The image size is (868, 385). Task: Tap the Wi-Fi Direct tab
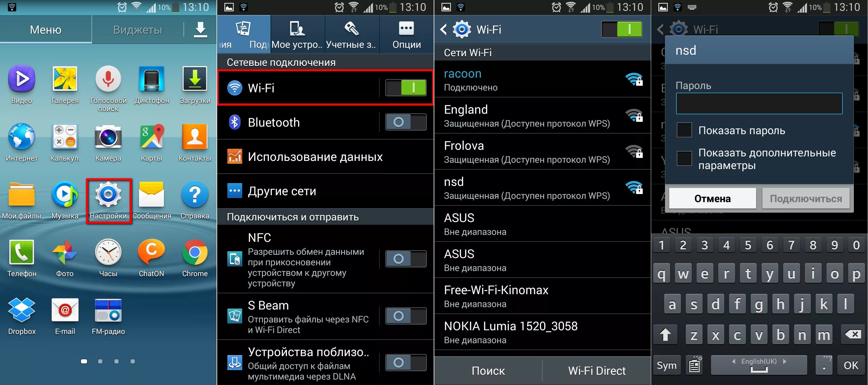(x=596, y=371)
